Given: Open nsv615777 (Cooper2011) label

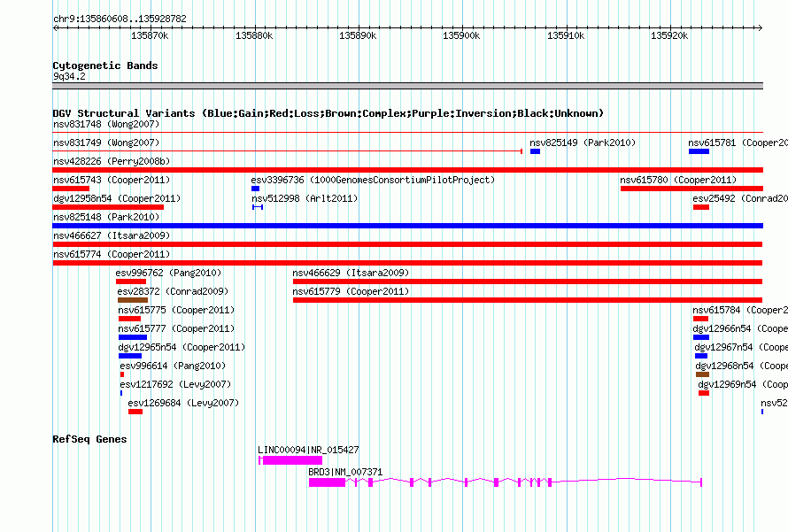Looking at the screenshot, I should coord(176,328).
